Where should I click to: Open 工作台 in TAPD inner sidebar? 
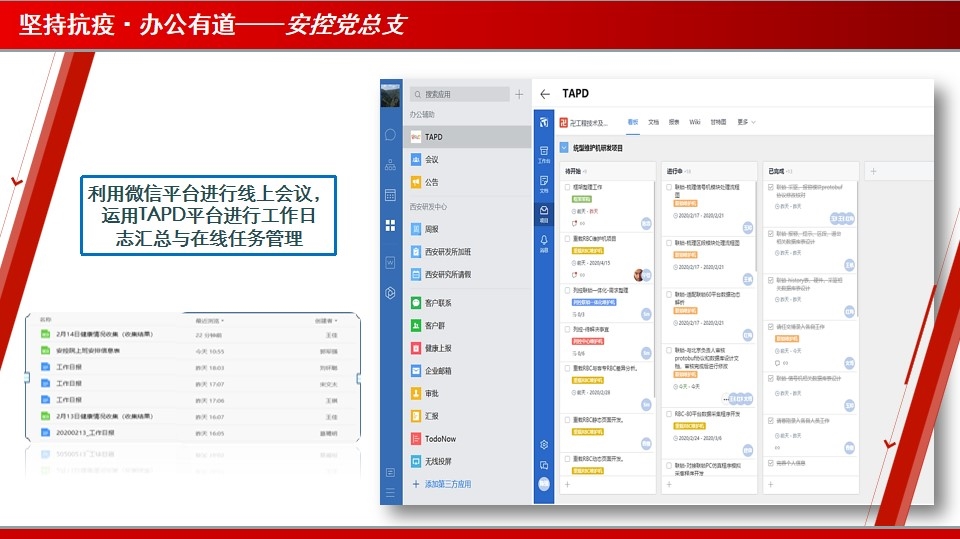pos(544,154)
